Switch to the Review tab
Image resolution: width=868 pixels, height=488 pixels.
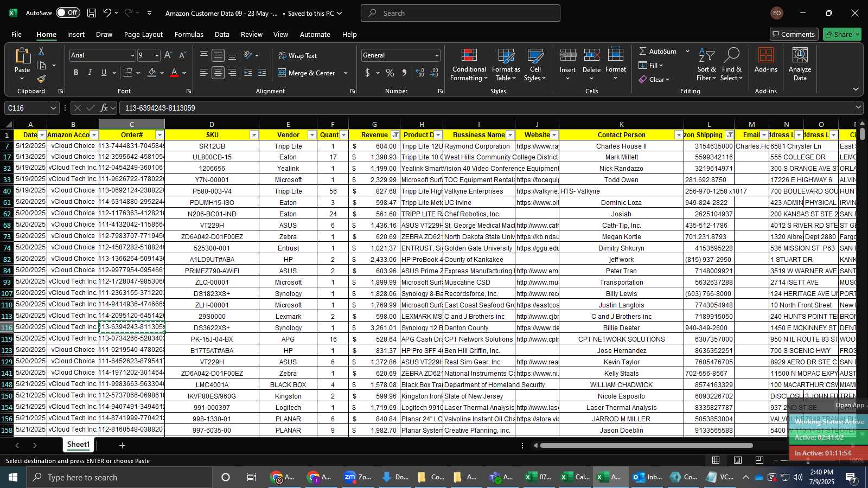252,34
